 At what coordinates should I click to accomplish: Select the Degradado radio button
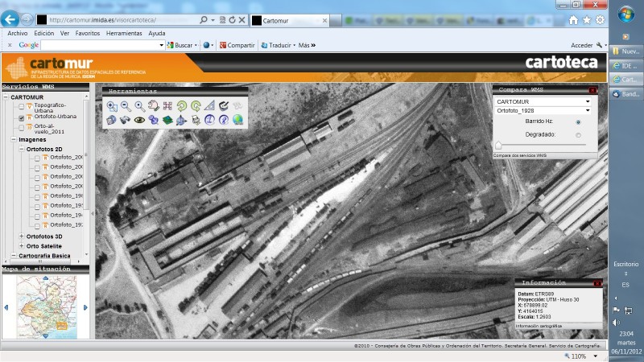point(578,135)
